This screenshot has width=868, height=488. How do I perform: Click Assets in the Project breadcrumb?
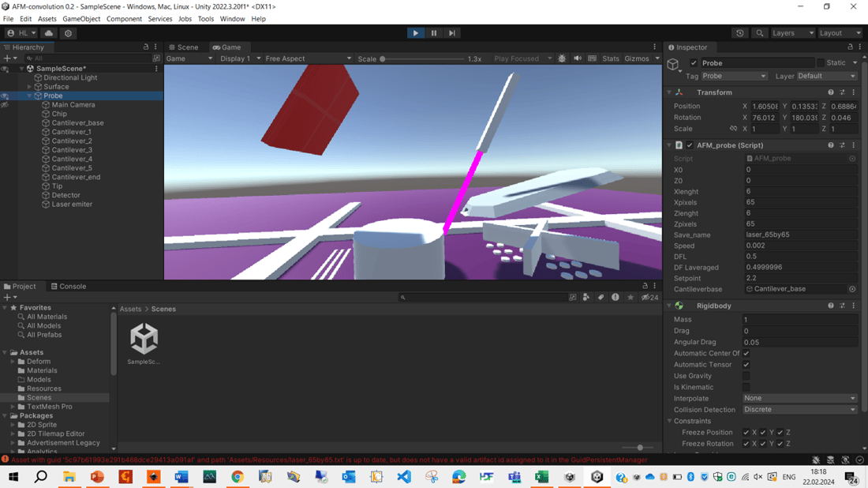(x=131, y=309)
